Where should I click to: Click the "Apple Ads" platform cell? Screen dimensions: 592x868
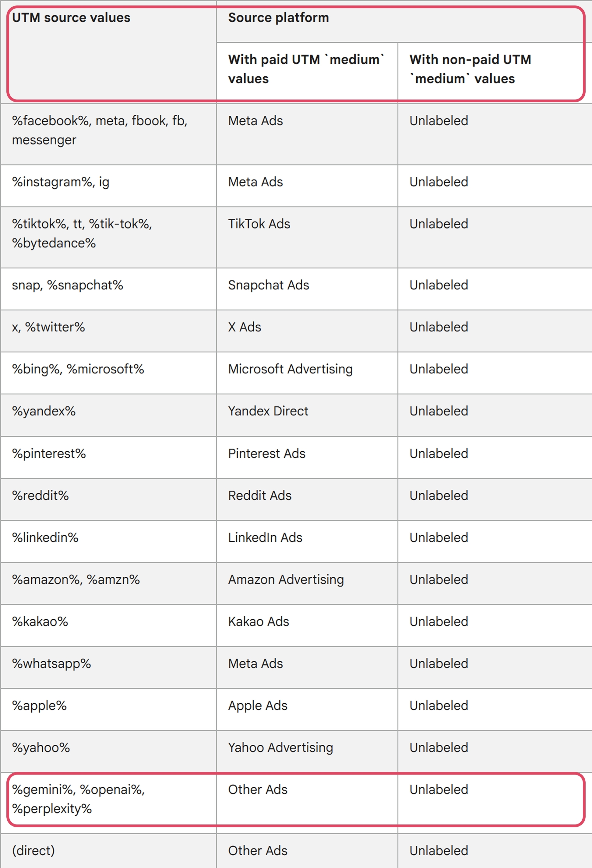[307, 709]
